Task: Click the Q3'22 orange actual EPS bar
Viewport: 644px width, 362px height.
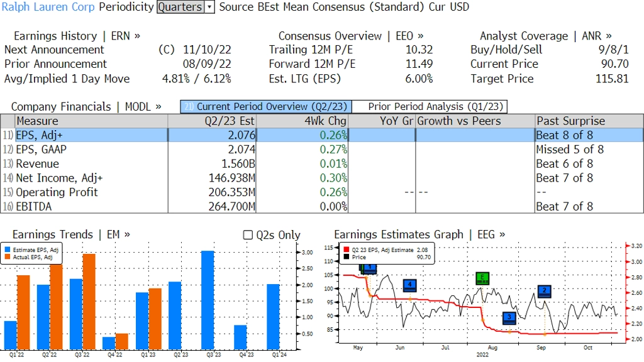Action: 89,302
